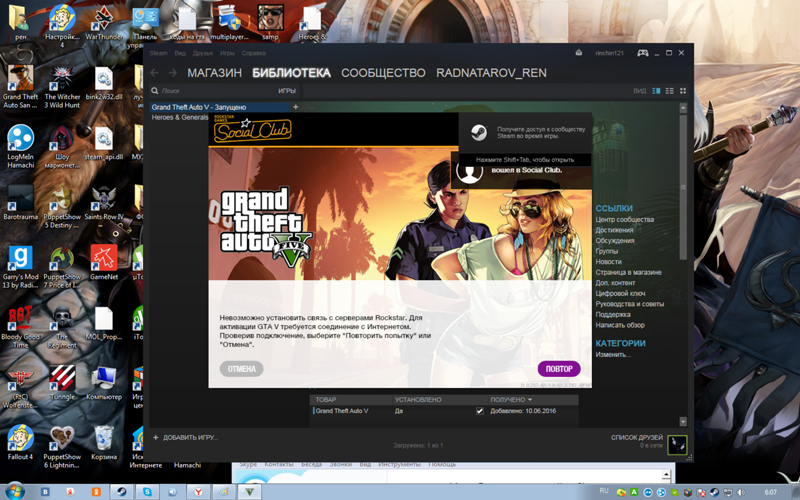Select the bink2w32.dll file icon

(x=104, y=82)
